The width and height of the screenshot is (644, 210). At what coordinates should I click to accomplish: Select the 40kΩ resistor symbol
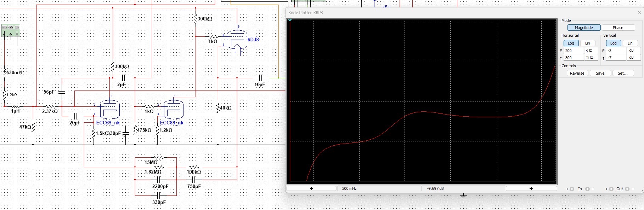click(x=218, y=108)
